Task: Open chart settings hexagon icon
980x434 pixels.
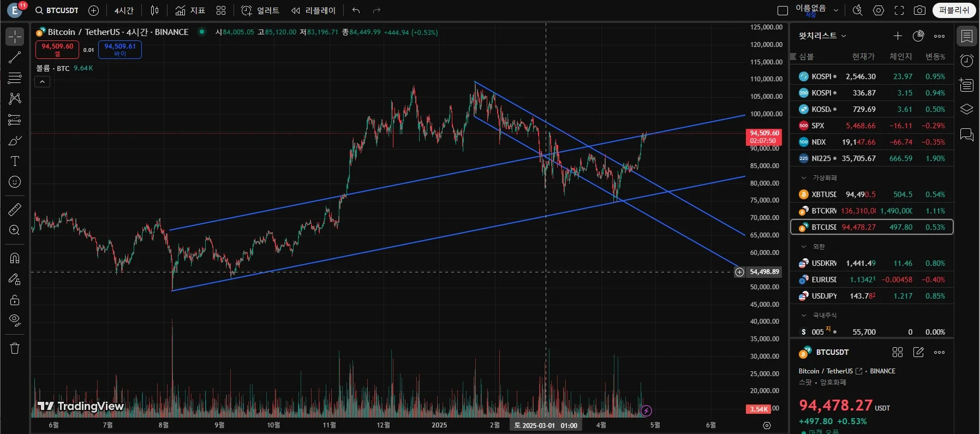Action: pos(879,10)
